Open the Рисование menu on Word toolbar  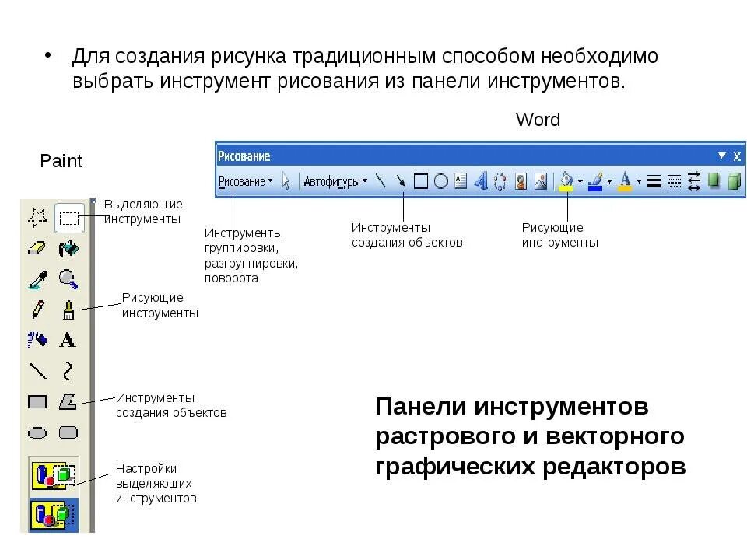245,181
